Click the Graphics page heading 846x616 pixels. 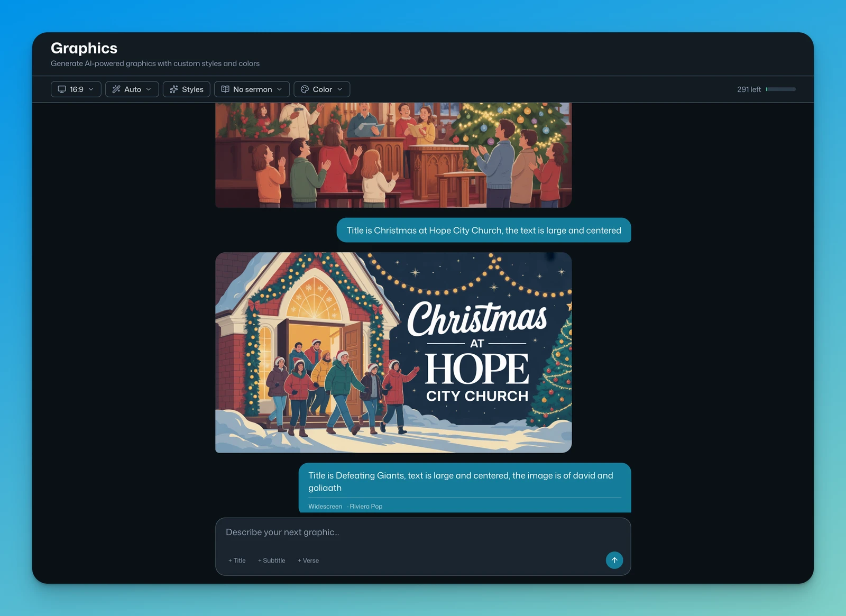84,48
